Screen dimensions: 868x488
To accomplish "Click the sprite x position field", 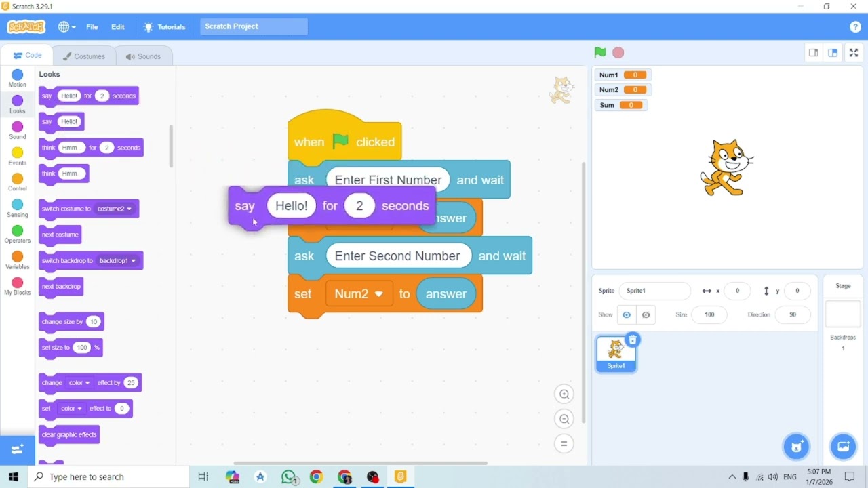I will [737, 291].
